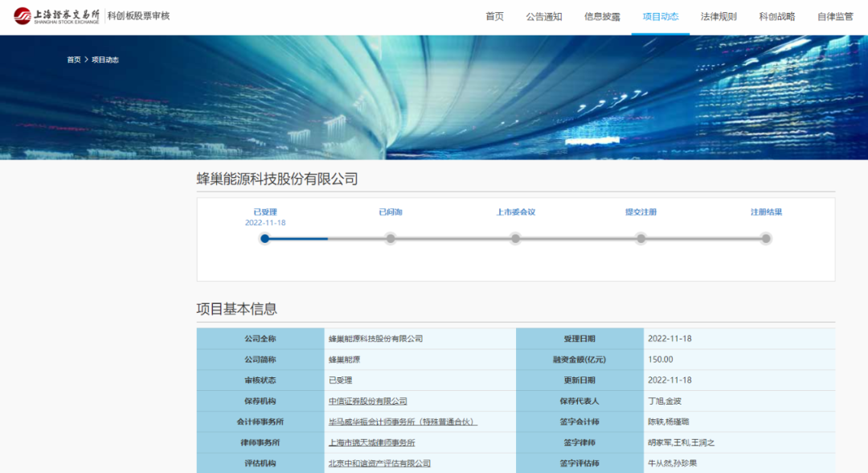Click the 已问询 progress dot
This screenshot has height=473, width=868.
point(391,238)
